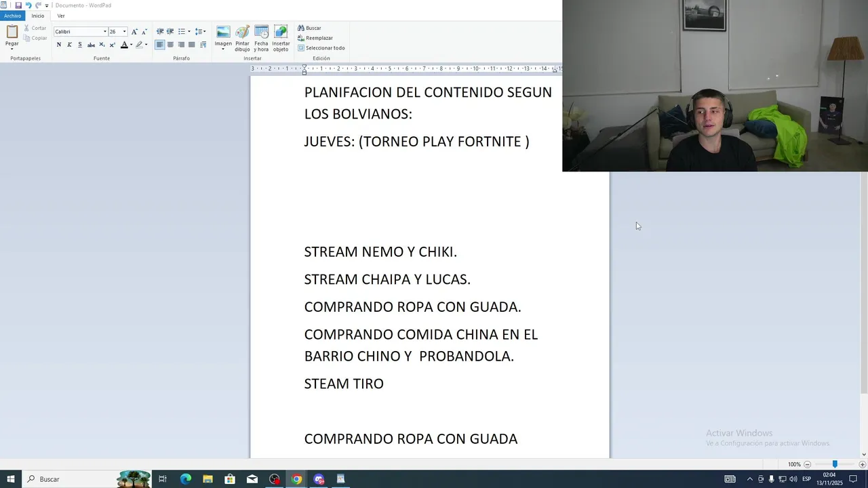The image size is (868, 488).
Task: Click the paragraph settings icon
Action: point(203,45)
